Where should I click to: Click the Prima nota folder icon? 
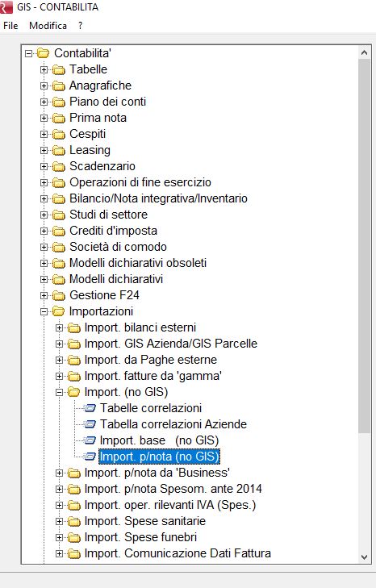59,118
